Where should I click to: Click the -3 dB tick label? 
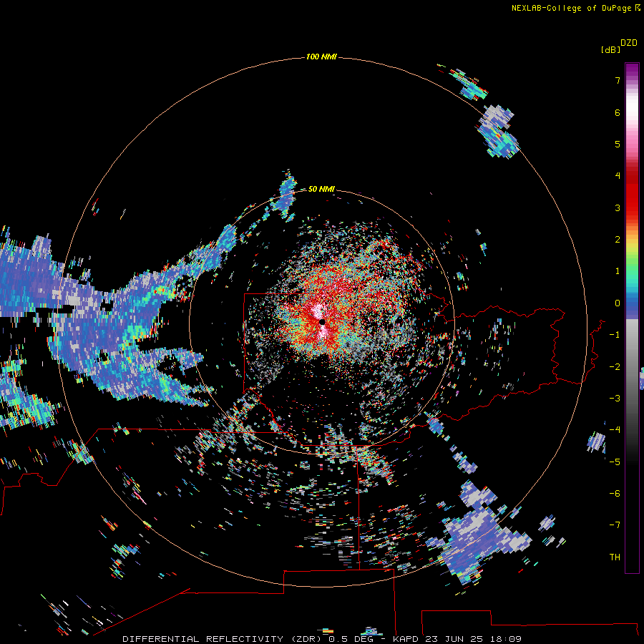point(615,399)
